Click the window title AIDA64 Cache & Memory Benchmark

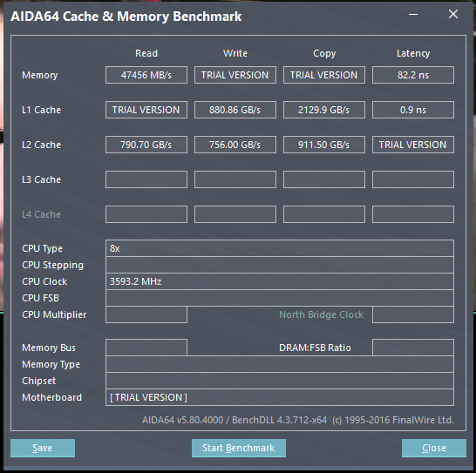pyautogui.click(x=126, y=17)
